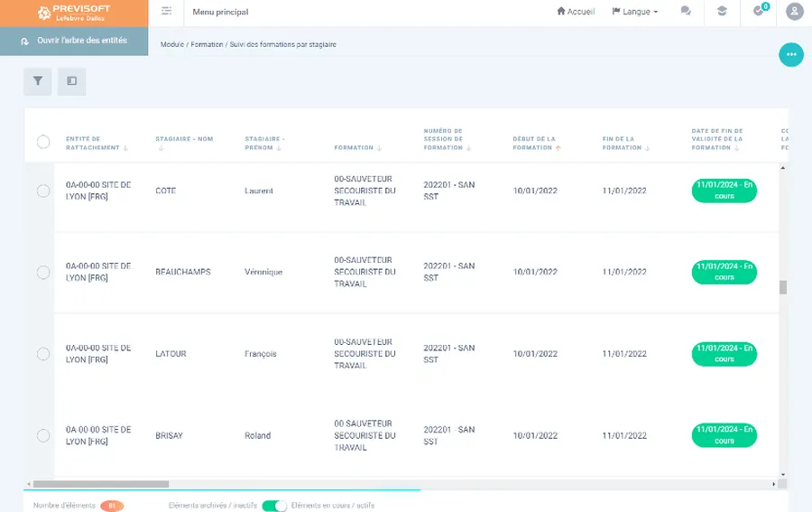Click end date 11/01/2022 in BRISAY row
The image size is (812, 512).
624,436
